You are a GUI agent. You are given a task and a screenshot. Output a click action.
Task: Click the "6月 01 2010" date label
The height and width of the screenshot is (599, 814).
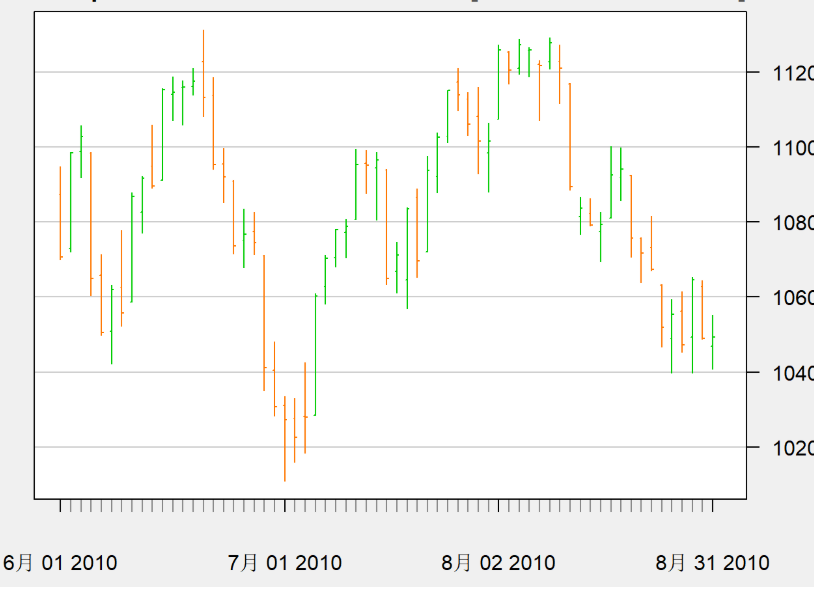point(60,563)
